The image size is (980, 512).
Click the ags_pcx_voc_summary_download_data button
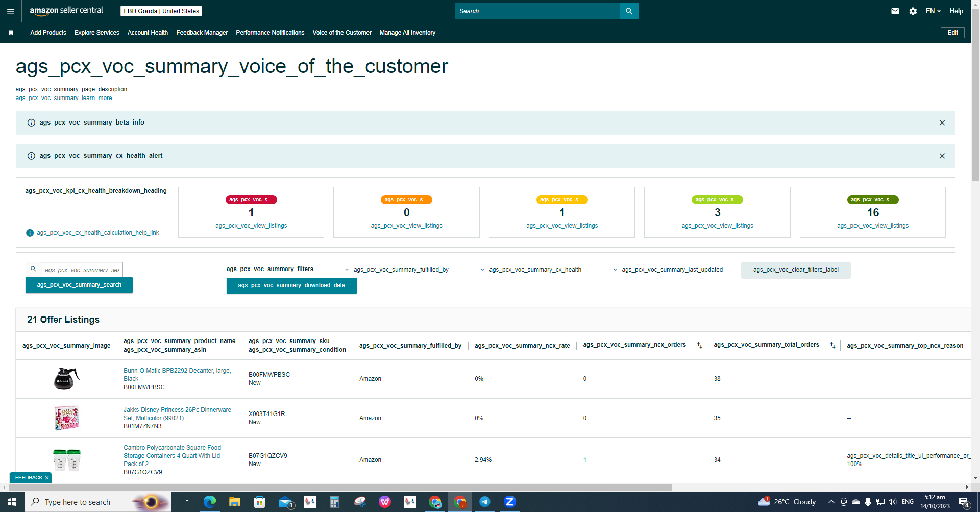291,285
